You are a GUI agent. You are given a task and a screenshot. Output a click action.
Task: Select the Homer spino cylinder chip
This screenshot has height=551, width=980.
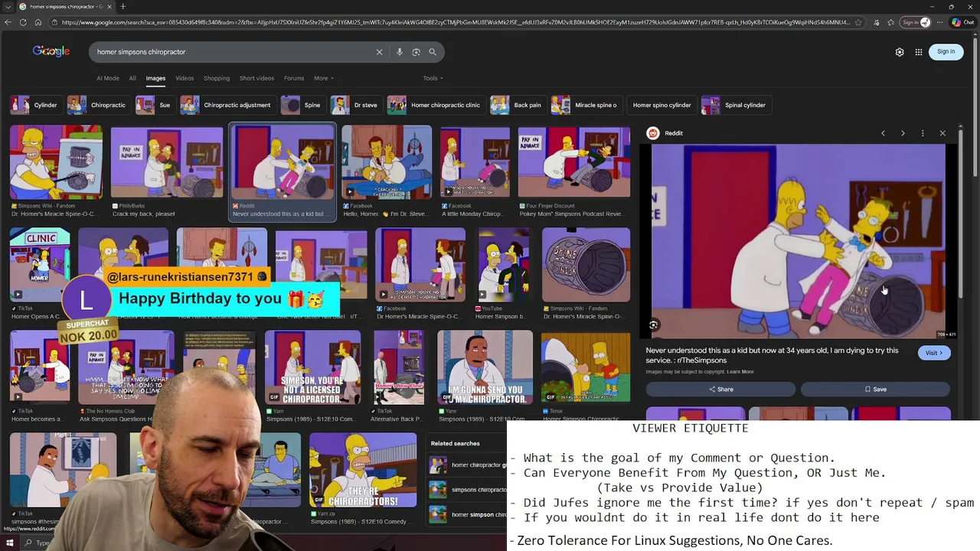point(661,105)
